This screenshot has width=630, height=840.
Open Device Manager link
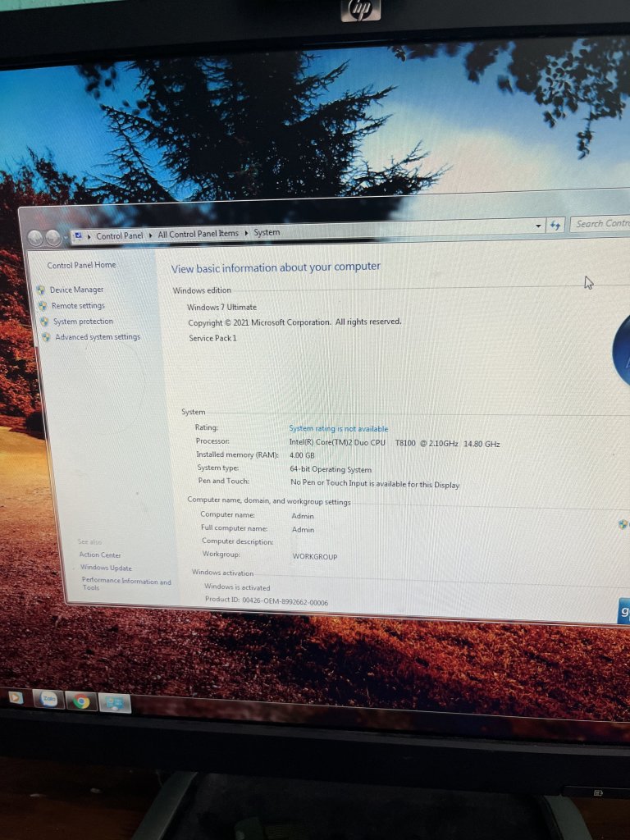(76, 290)
